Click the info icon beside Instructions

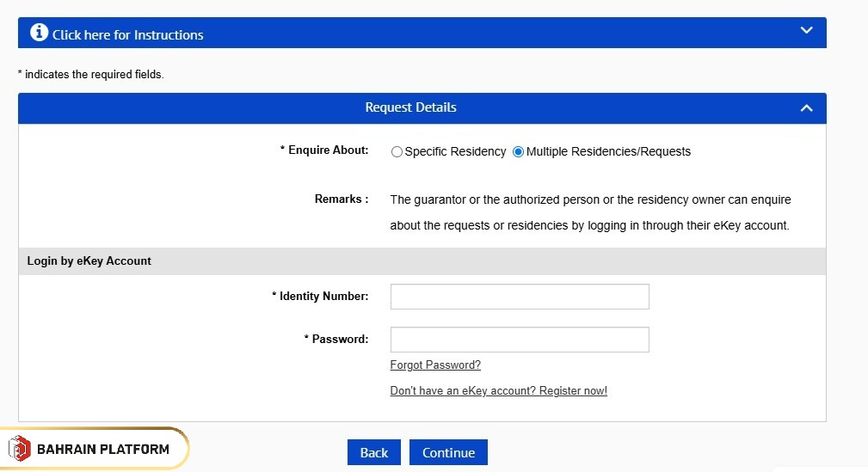click(40, 33)
